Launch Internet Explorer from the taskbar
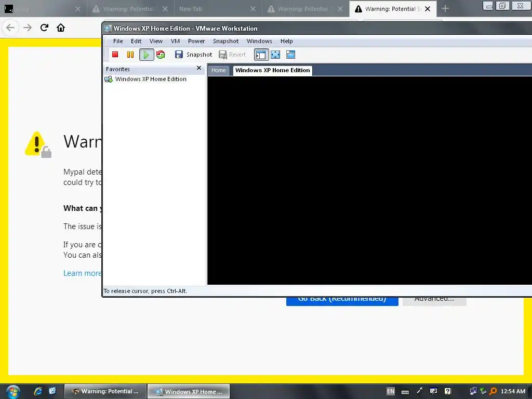Screen dimensions: 532x399 point(38,391)
